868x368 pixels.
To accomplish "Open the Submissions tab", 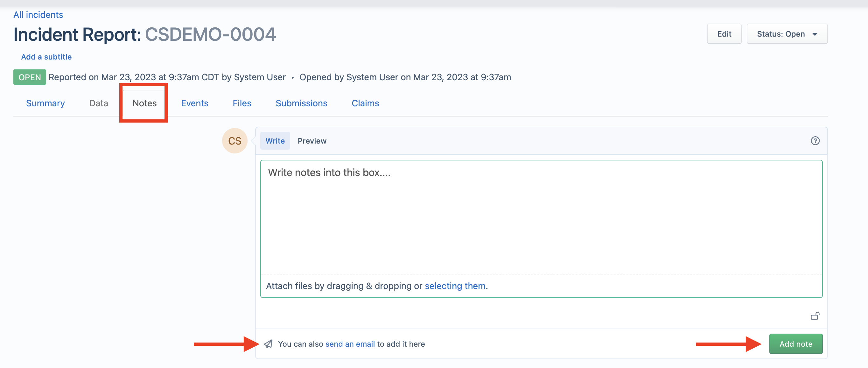I will (301, 103).
